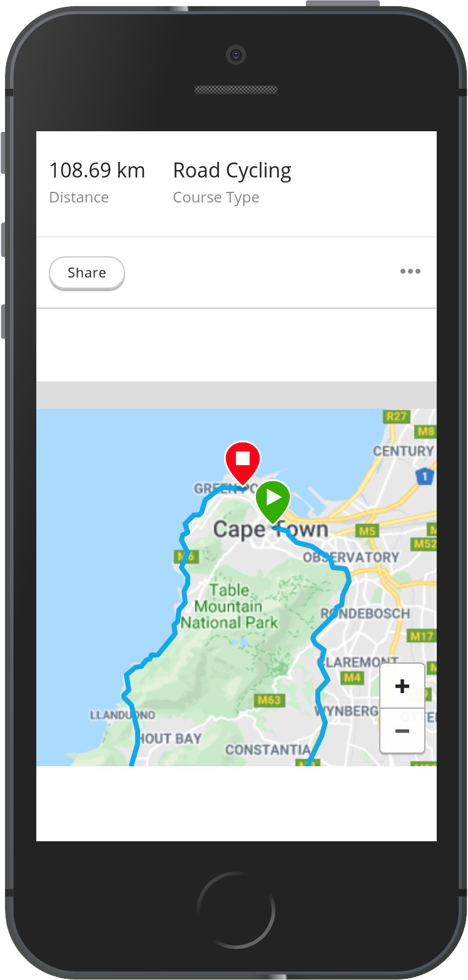Click the M17 road sign
Image resolution: width=468 pixels, height=980 pixels.
[422, 636]
